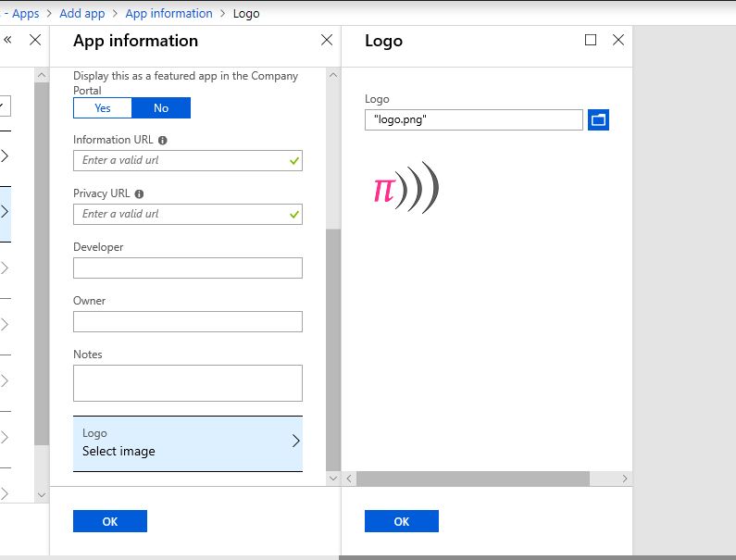Close the App information panel
This screenshot has width=736, height=560.
pos(326,40)
